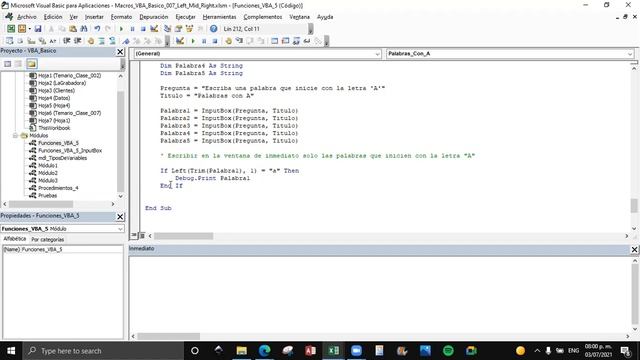Open the Archivo menu

point(27,17)
